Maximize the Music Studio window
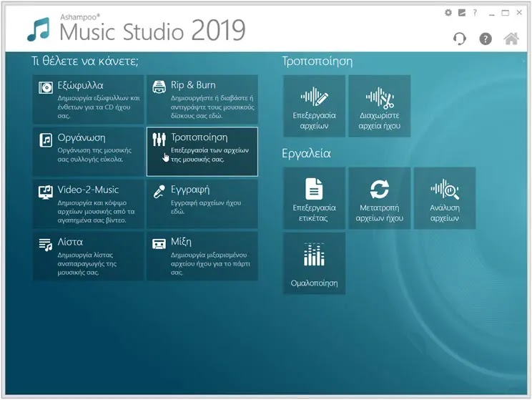 pyautogui.click(x=506, y=13)
